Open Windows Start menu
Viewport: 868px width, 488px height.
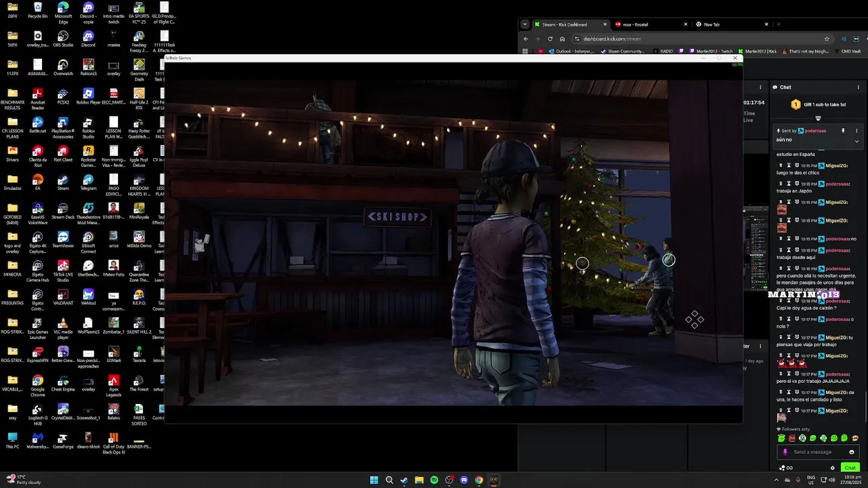pos(374,480)
